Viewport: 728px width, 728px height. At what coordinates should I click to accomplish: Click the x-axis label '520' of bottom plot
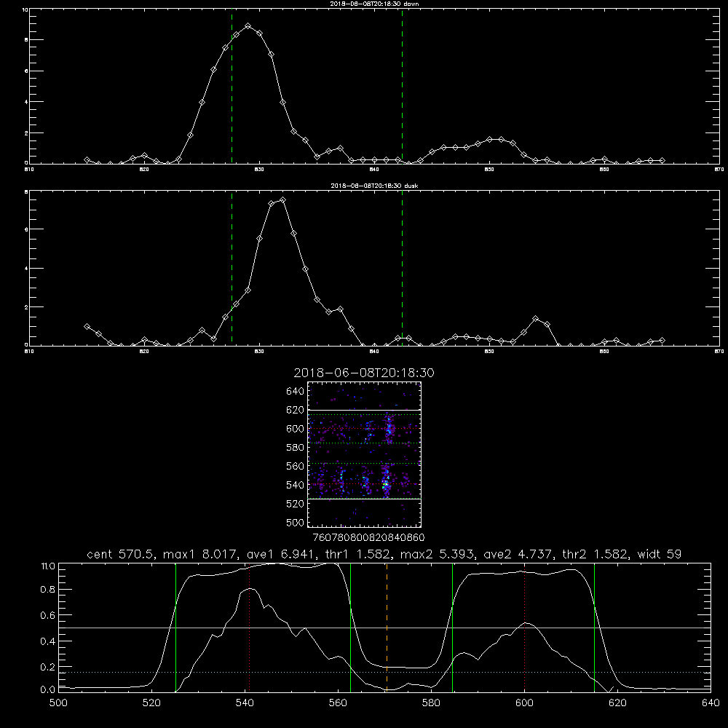tap(151, 703)
